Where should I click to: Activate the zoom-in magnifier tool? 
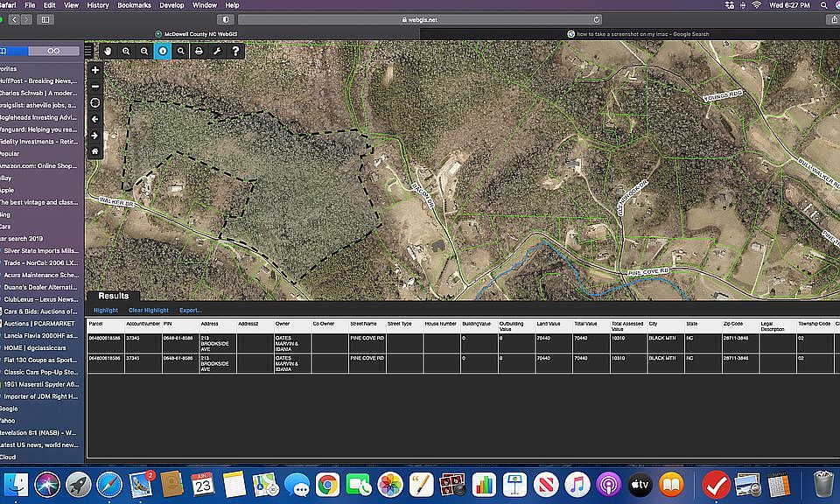click(x=127, y=52)
